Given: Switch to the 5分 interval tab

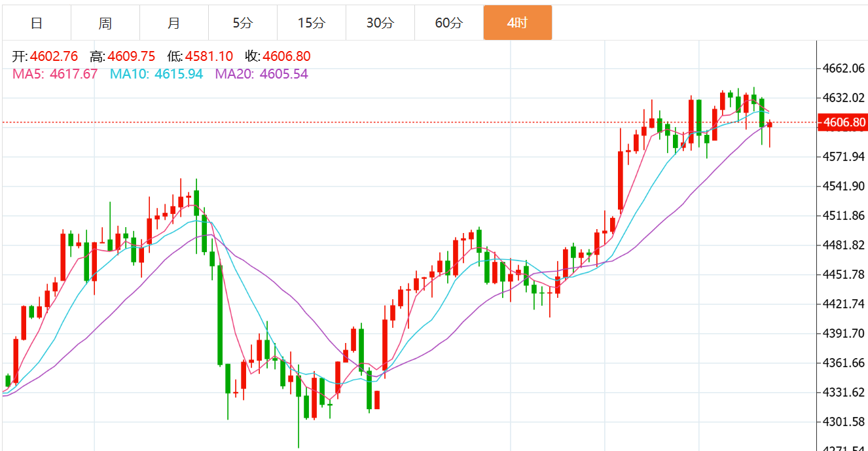Looking at the screenshot, I should point(242,23).
